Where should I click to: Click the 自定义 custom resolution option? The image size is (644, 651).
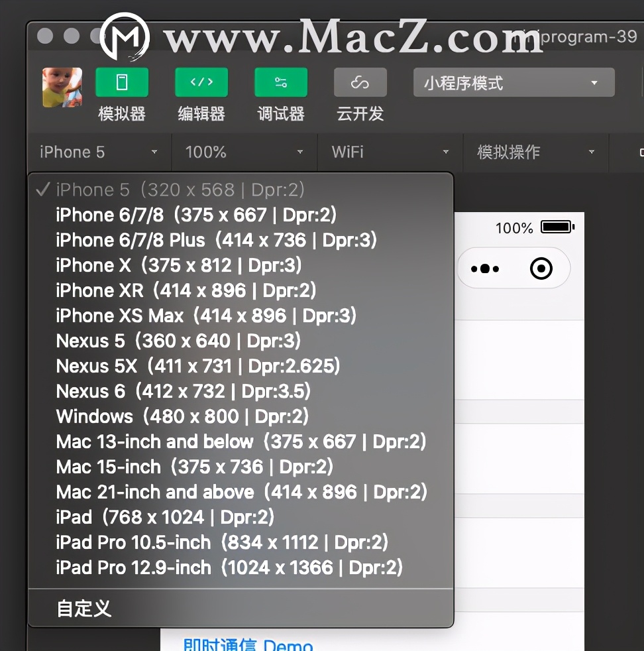click(82, 608)
